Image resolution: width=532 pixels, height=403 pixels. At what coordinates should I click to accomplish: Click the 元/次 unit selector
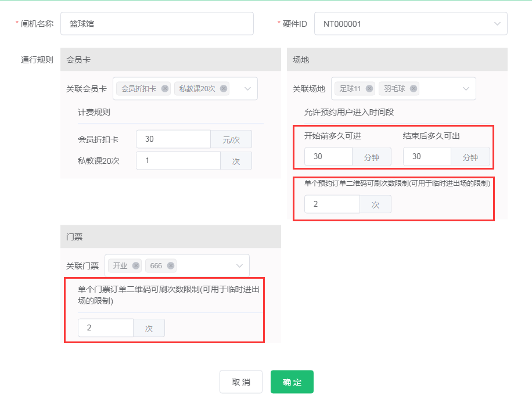click(x=231, y=139)
